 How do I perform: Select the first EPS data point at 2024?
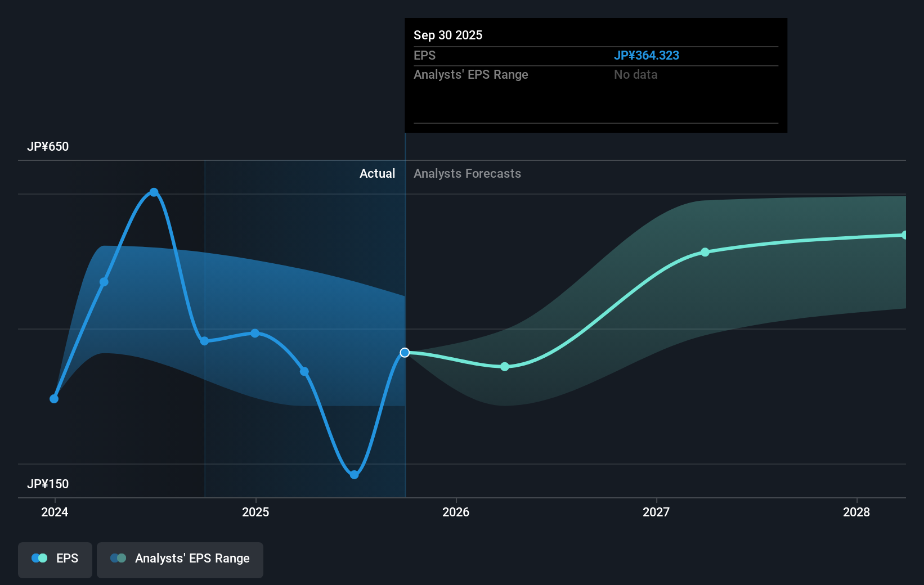[x=54, y=399]
